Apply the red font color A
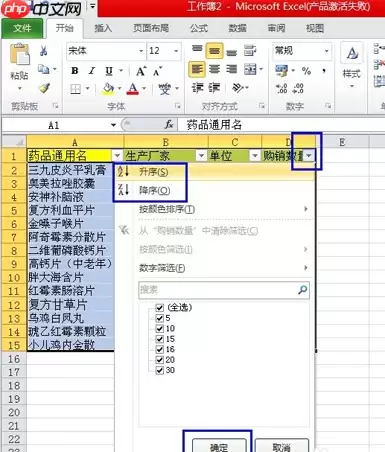This screenshot has height=452, width=385. (x=133, y=89)
